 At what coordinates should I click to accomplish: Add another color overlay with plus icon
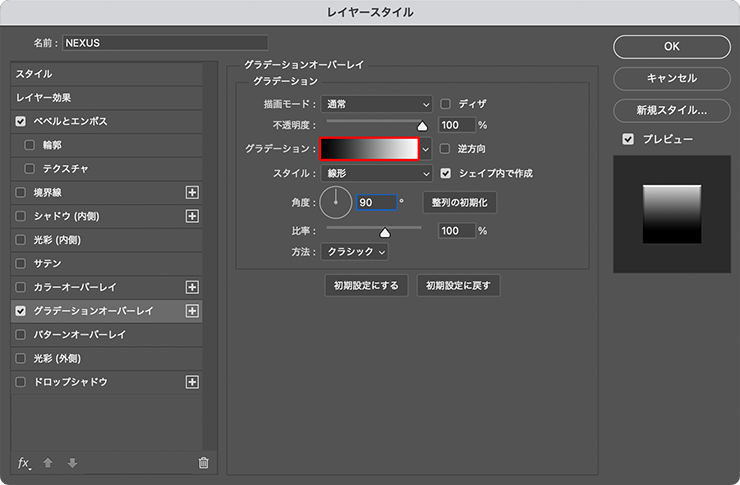[193, 287]
